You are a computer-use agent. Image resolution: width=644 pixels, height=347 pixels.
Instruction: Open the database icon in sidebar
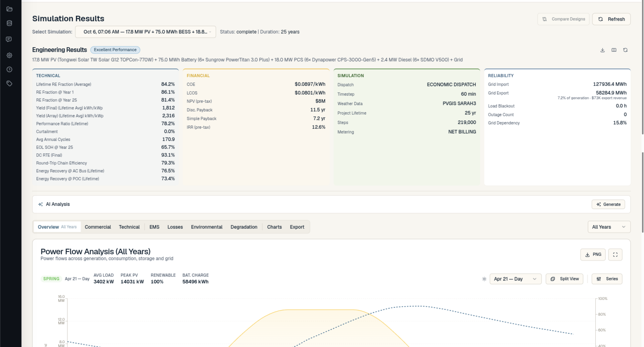click(x=9, y=23)
